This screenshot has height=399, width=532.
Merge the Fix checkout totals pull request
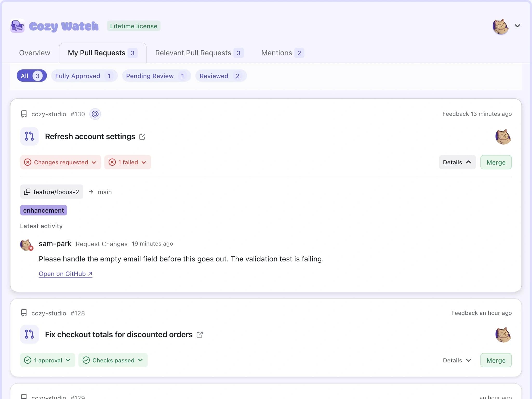point(496,360)
